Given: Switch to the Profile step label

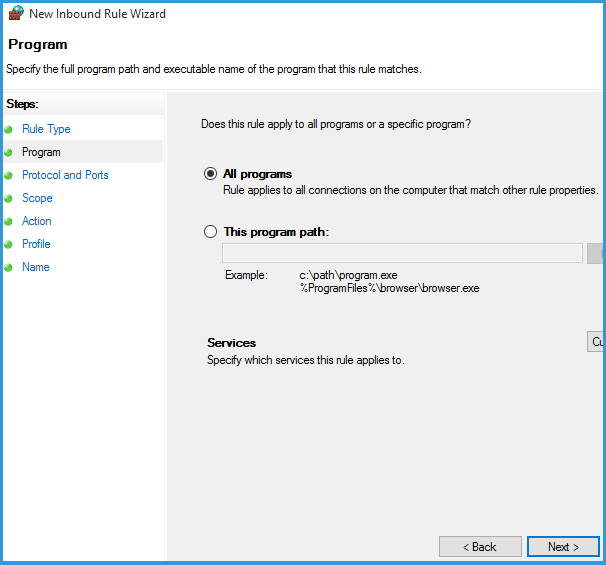Looking at the screenshot, I should tap(36, 244).
